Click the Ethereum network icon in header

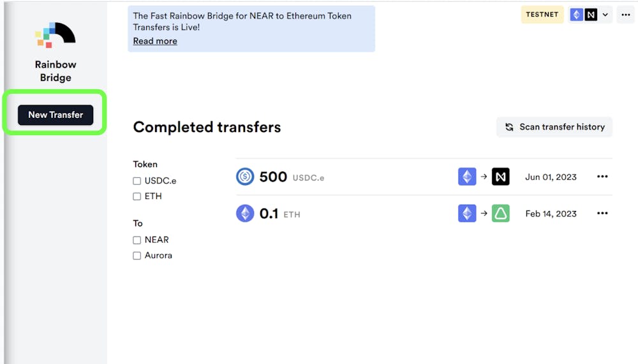577,15
